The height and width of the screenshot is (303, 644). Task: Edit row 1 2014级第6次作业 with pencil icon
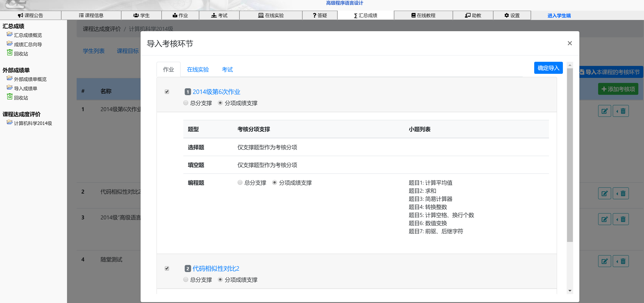(x=604, y=111)
